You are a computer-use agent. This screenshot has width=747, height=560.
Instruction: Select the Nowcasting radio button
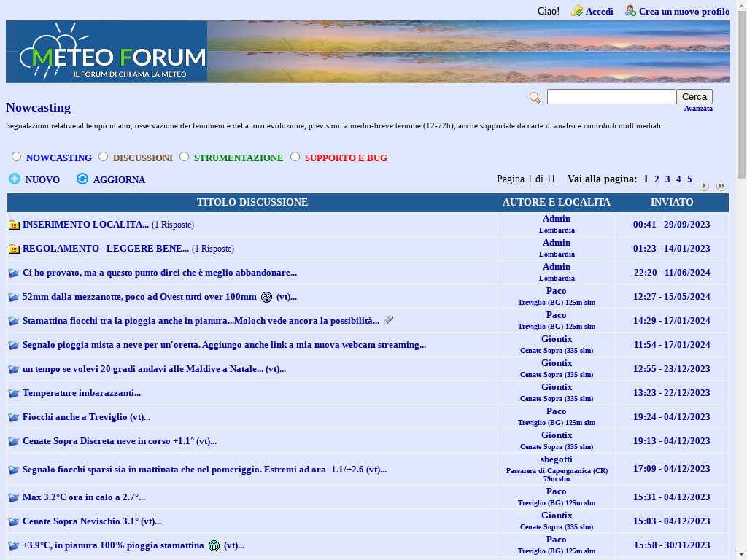(16, 157)
